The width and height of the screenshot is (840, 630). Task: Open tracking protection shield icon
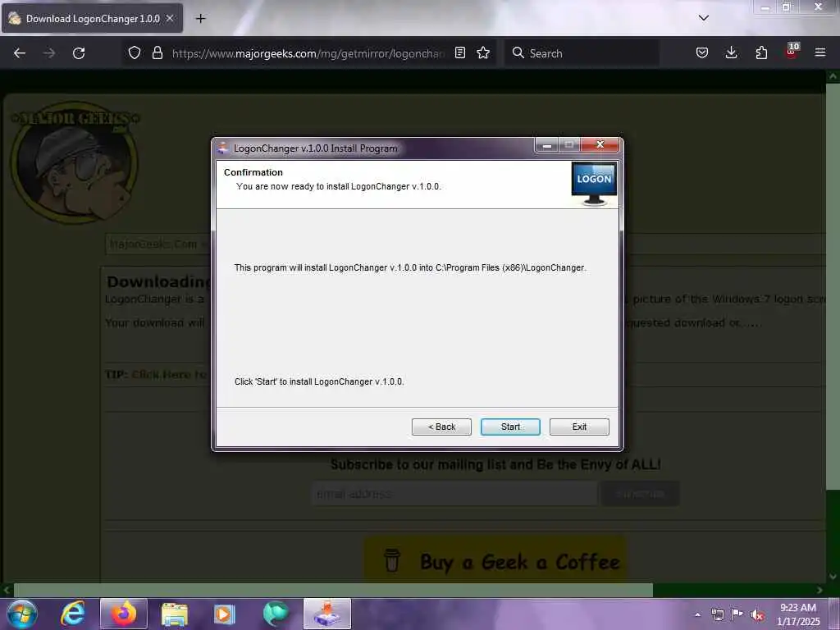pyautogui.click(x=135, y=52)
